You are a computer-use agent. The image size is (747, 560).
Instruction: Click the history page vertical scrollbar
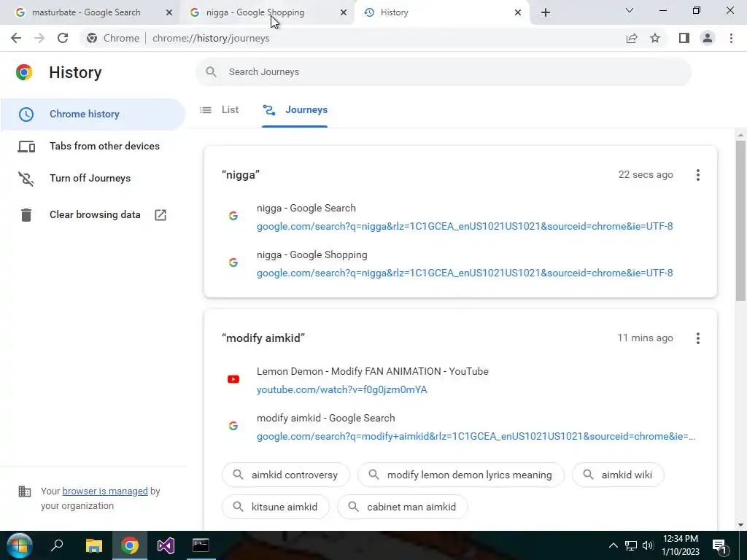(x=740, y=221)
